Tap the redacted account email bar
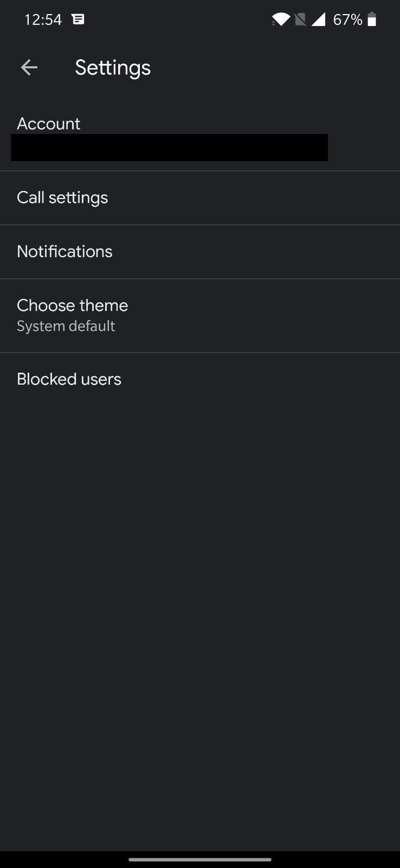Screen dimensions: 400x868 tap(169, 148)
